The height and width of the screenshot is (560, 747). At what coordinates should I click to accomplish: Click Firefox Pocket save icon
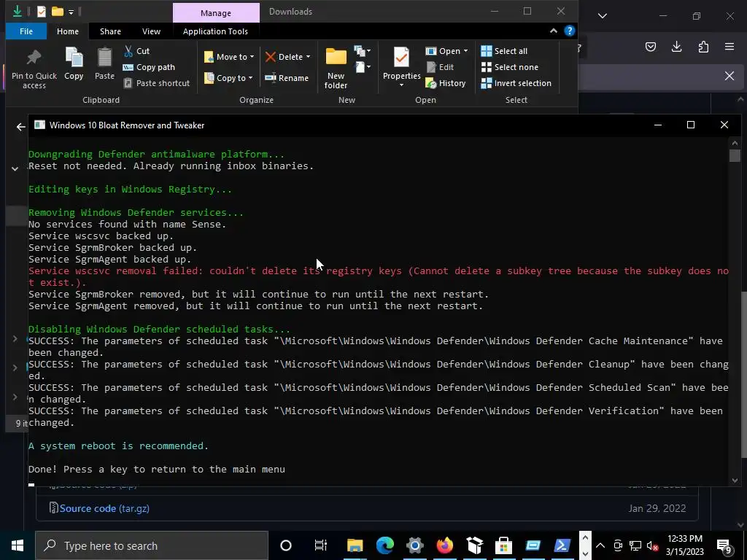click(650, 47)
